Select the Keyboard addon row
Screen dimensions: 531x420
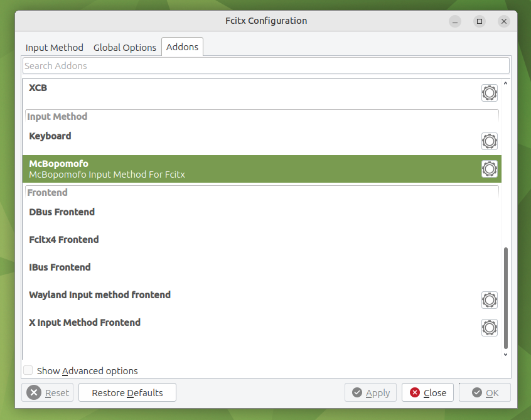tap(262, 141)
